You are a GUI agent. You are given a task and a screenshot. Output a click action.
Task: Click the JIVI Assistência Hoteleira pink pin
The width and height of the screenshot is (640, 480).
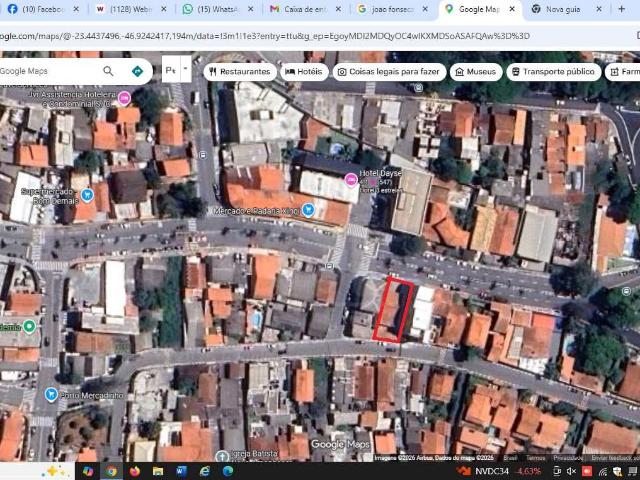coord(124,98)
